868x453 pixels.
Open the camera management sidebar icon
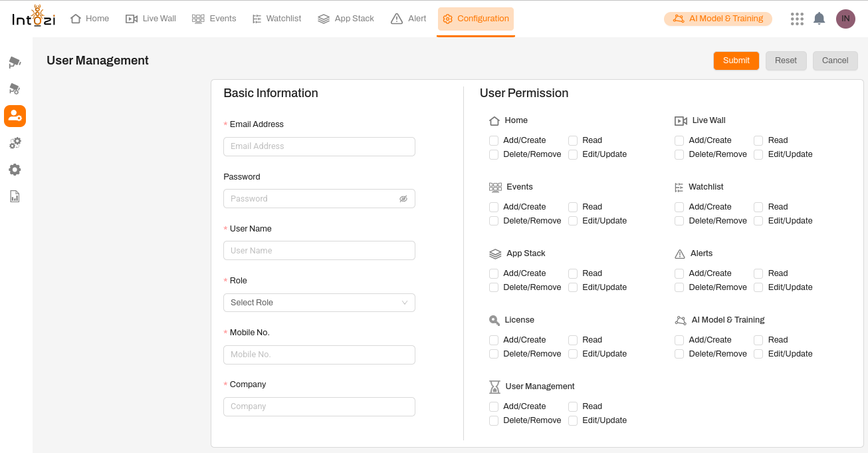tap(15, 62)
